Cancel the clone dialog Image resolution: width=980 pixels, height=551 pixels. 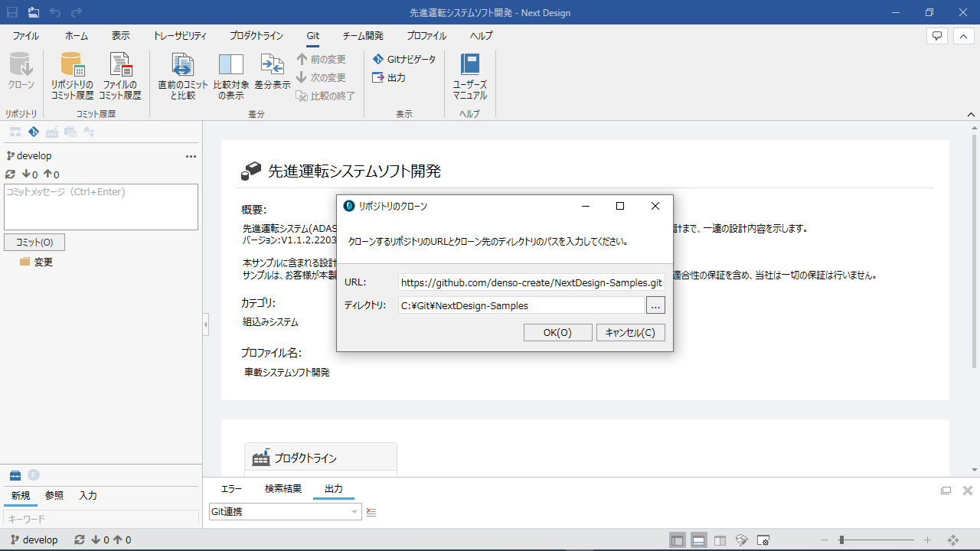pos(630,332)
